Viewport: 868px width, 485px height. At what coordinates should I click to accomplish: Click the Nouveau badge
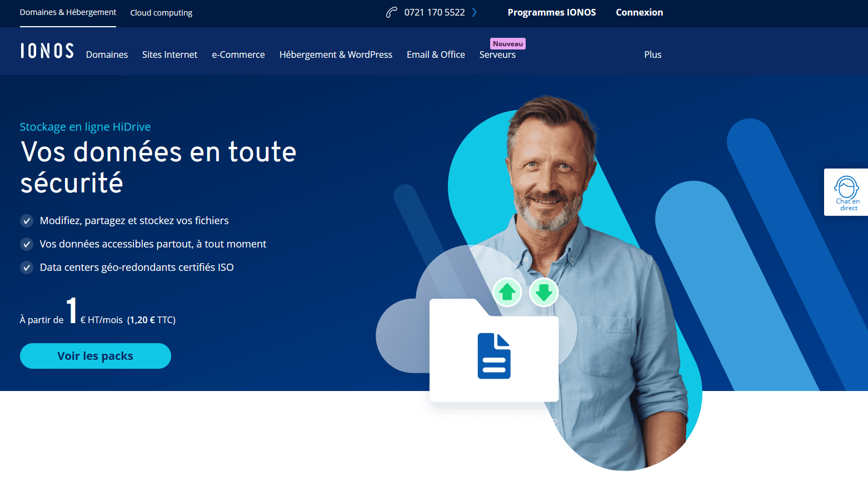tap(508, 43)
